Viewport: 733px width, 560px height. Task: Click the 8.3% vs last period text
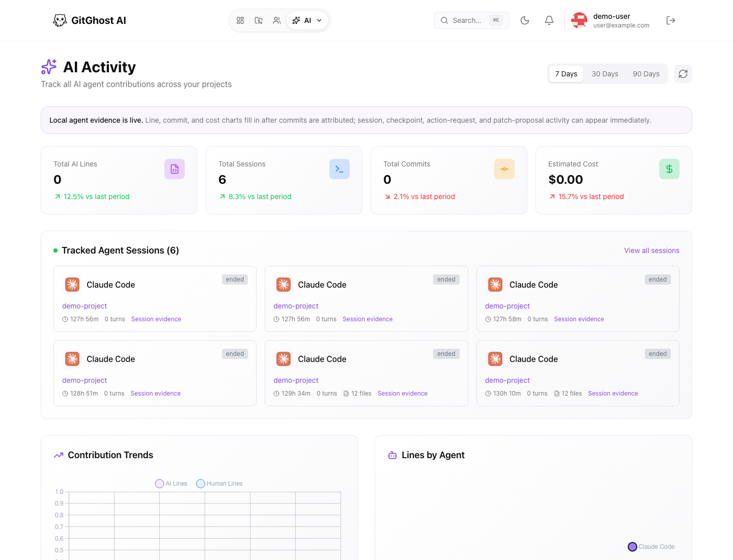tap(260, 197)
